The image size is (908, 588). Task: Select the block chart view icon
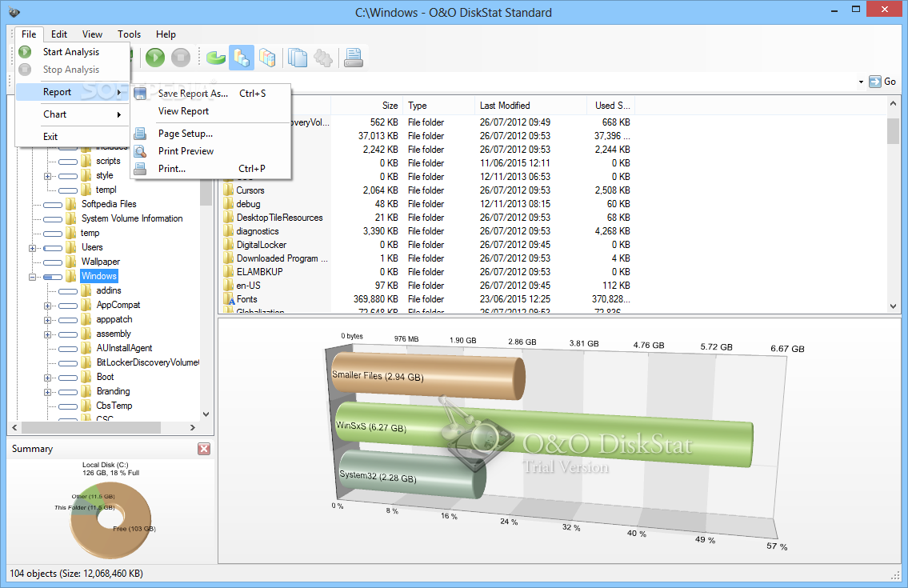click(x=267, y=58)
